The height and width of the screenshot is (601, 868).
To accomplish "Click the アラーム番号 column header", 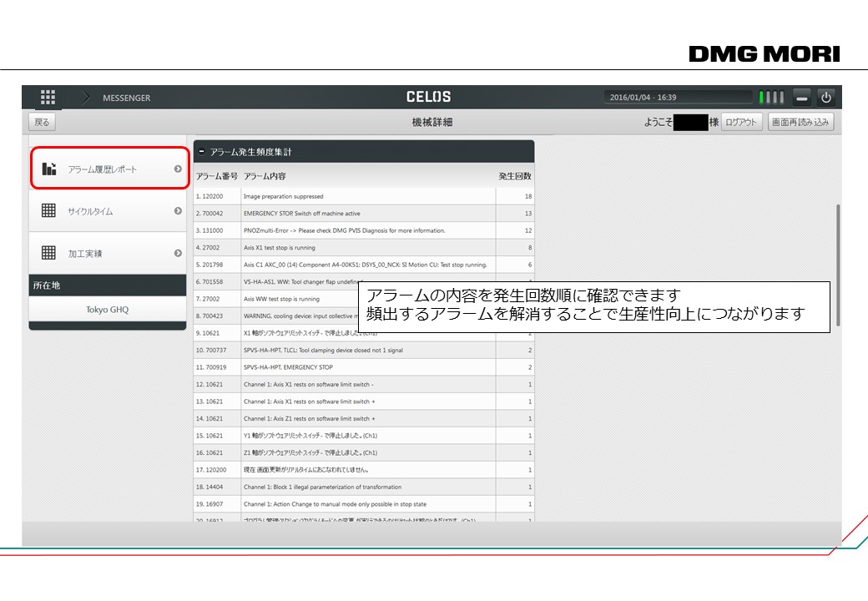I will (x=216, y=176).
